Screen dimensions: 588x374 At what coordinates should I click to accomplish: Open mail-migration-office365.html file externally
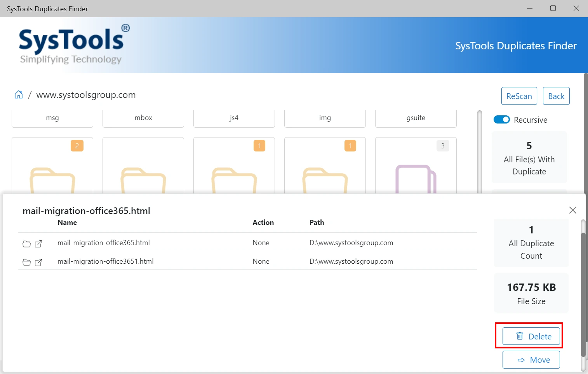[38, 244]
